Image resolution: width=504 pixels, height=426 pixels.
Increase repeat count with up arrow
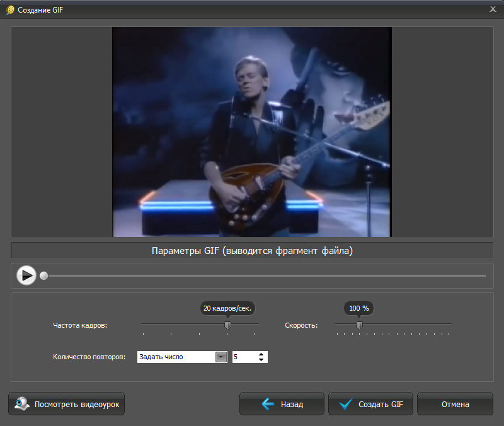tap(261, 354)
